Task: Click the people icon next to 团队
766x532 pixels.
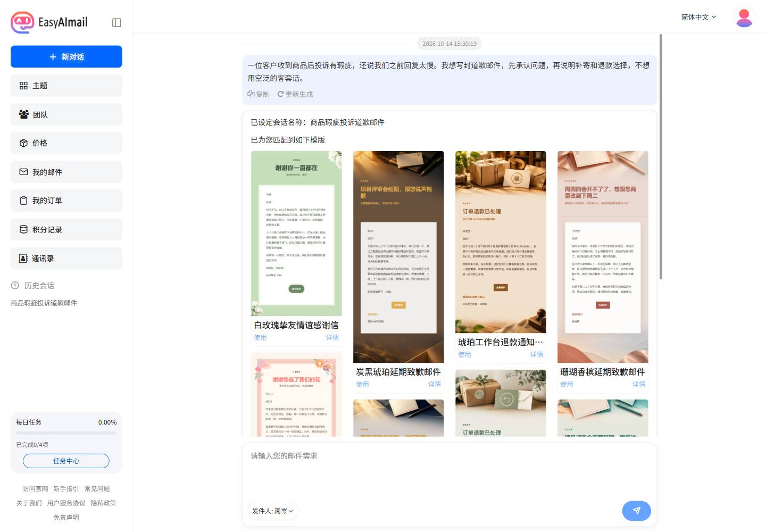Action: tap(24, 114)
